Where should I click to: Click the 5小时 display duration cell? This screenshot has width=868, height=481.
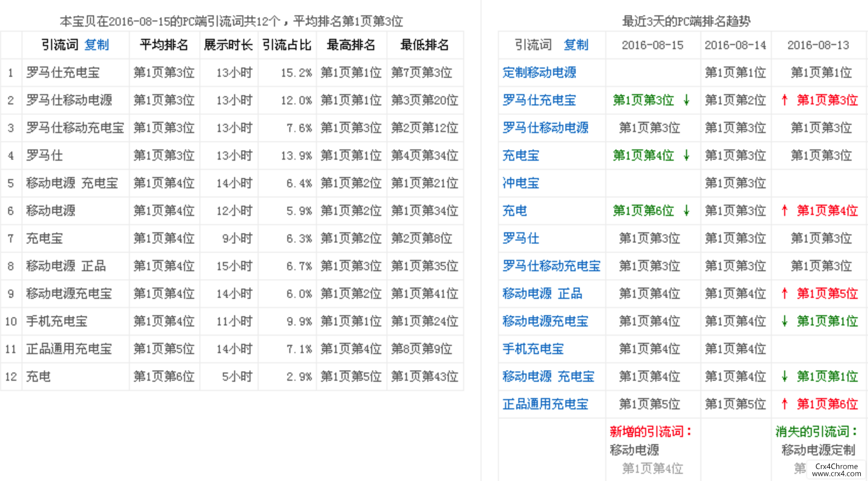pyautogui.click(x=237, y=377)
